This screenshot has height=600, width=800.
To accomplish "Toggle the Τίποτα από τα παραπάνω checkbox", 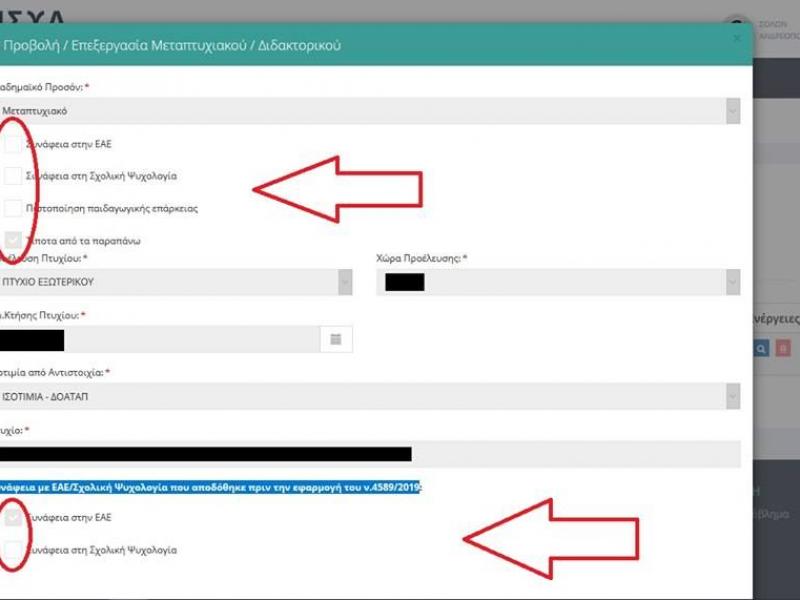I will [12, 240].
